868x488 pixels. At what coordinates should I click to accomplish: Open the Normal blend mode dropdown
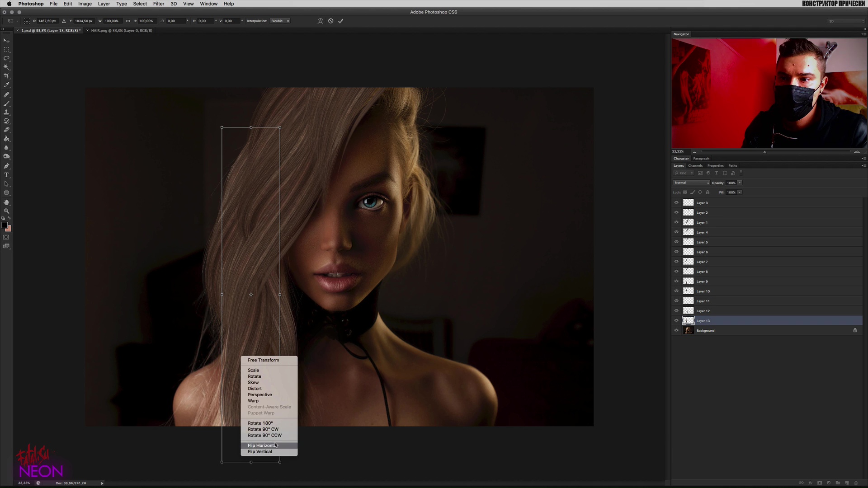tap(691, 183)
